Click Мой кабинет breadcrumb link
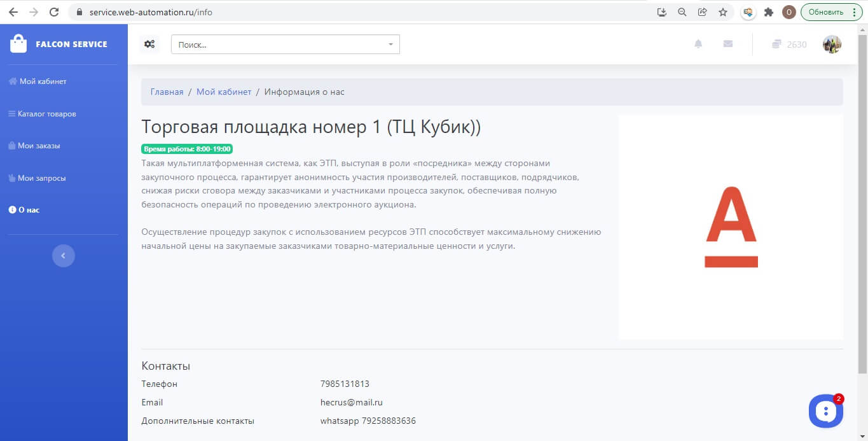The image size is (868, 441). (x=224, y=92)
